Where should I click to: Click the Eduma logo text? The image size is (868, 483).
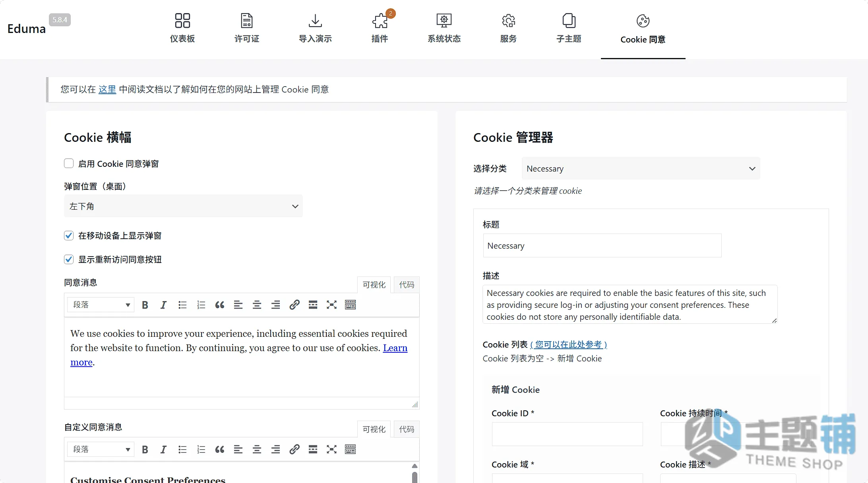(x=27, y=29)
